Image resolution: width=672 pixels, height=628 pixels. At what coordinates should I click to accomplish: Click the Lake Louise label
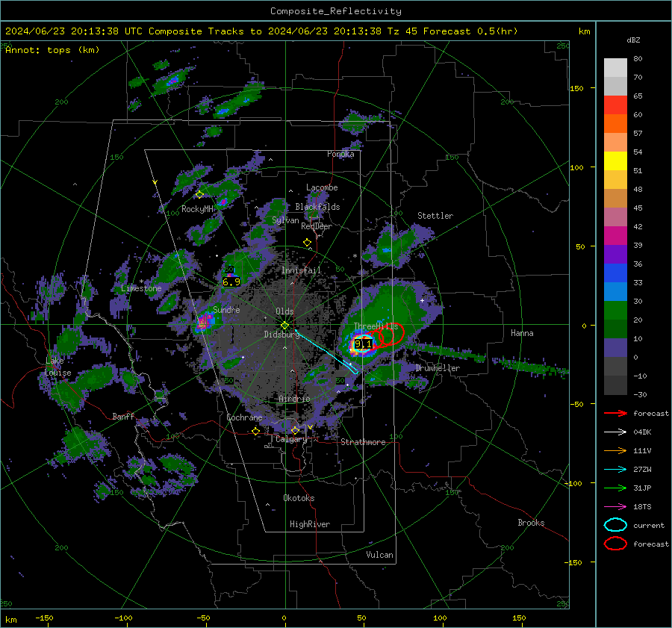click(x=58, y=367)
